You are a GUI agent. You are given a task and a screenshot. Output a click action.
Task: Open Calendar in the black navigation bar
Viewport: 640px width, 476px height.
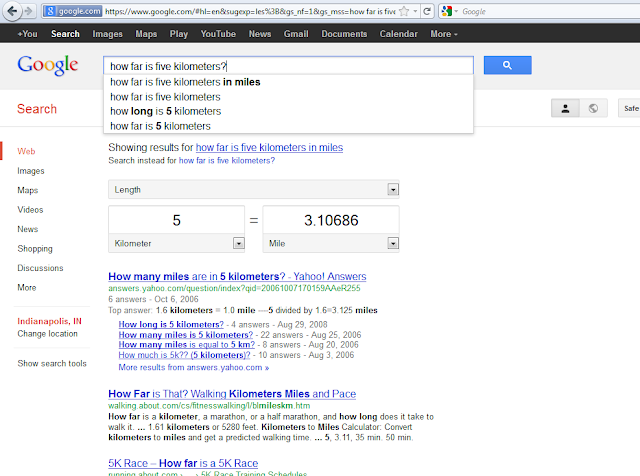pos(398,34)
